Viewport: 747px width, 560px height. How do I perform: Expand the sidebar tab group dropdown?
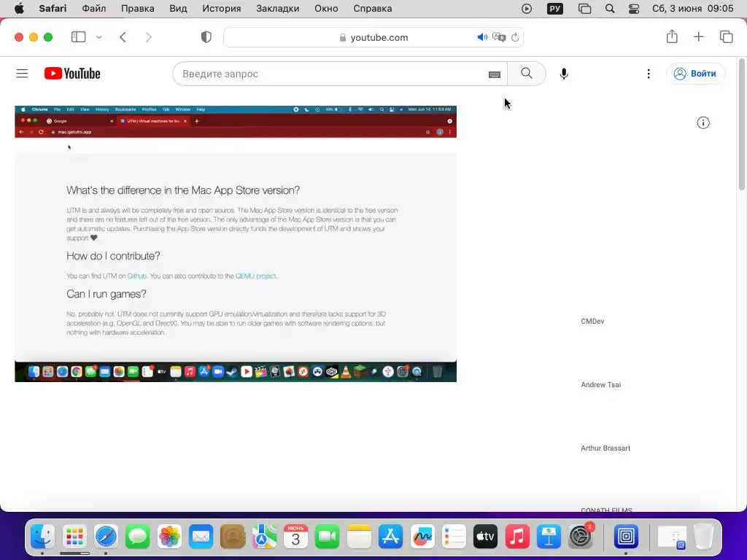pos(99,37)
